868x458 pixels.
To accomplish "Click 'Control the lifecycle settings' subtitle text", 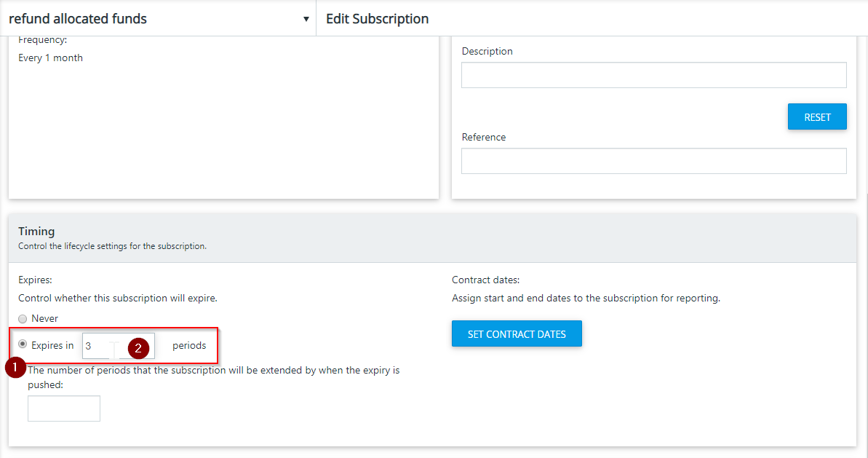I will [112, 246].
